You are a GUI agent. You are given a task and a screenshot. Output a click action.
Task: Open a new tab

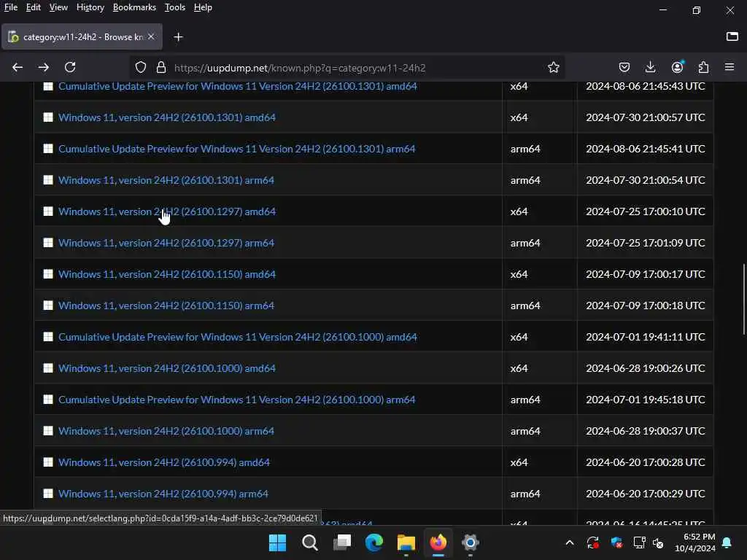pyautogui.click(x=178, y=37)
